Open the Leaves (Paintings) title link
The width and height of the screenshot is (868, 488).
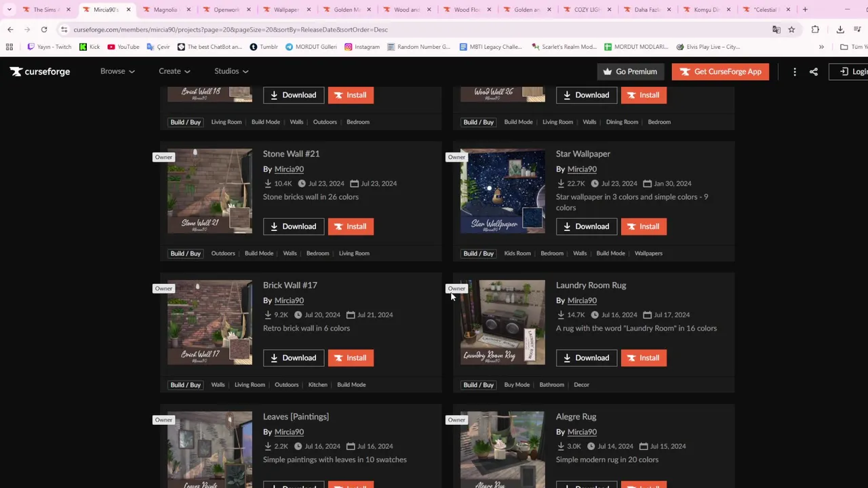[296, 417]
